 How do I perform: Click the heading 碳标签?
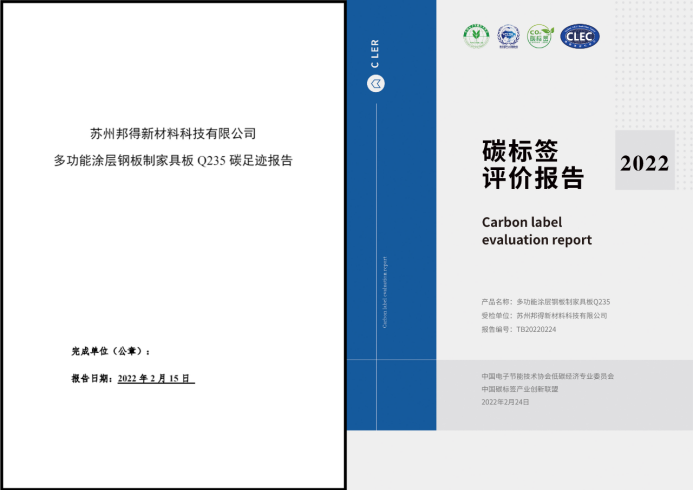pos(520,151)
